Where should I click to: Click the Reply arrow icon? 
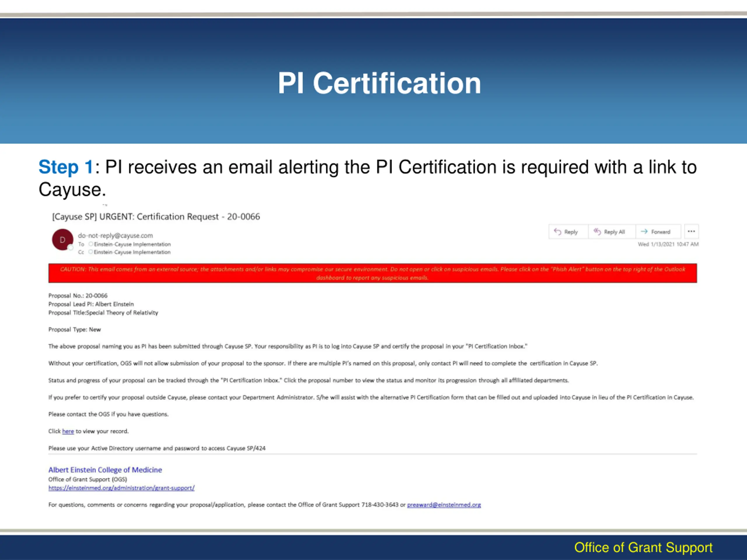[558, 232]
